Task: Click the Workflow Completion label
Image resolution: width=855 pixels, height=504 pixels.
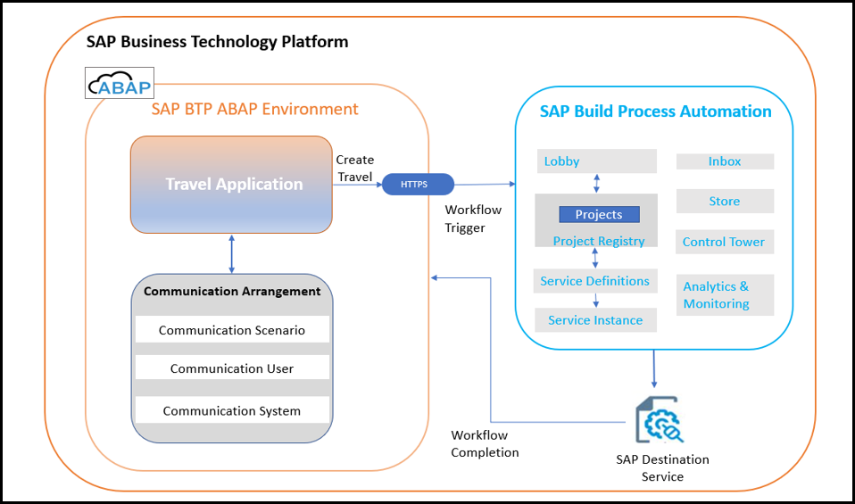Action: tap(485, 443)
